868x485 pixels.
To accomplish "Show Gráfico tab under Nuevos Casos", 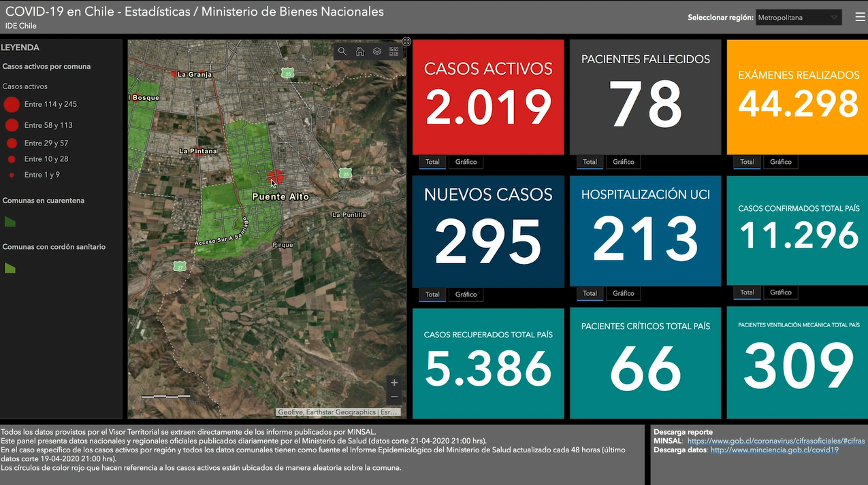I will click(x=466, y=295).
